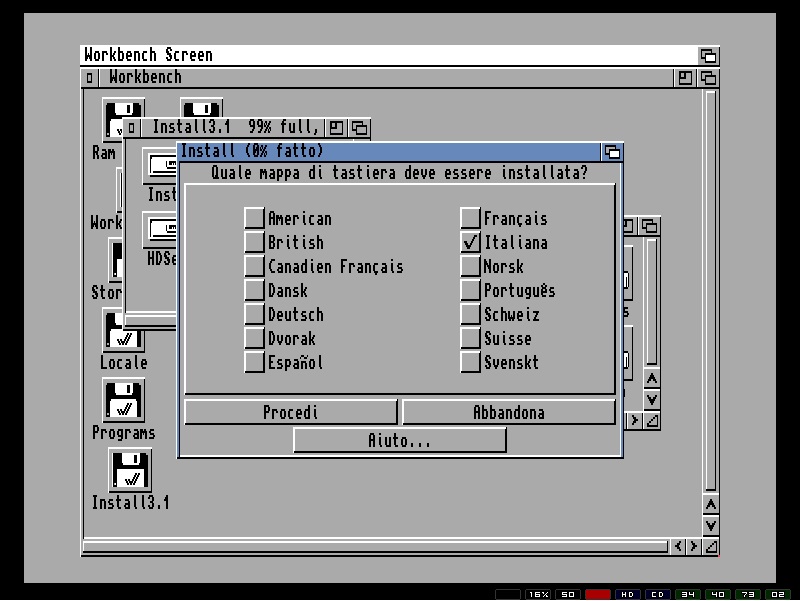The width and height of the screenshot is (802, 601).
Task: Click the Workbench Screen depth gadget
Action: click(x=708, y=55)
